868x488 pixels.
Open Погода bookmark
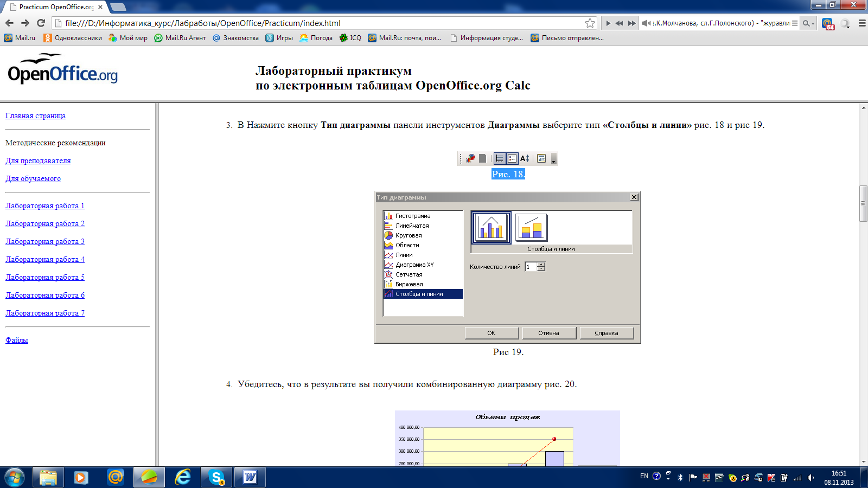click(x=316, y=38)
